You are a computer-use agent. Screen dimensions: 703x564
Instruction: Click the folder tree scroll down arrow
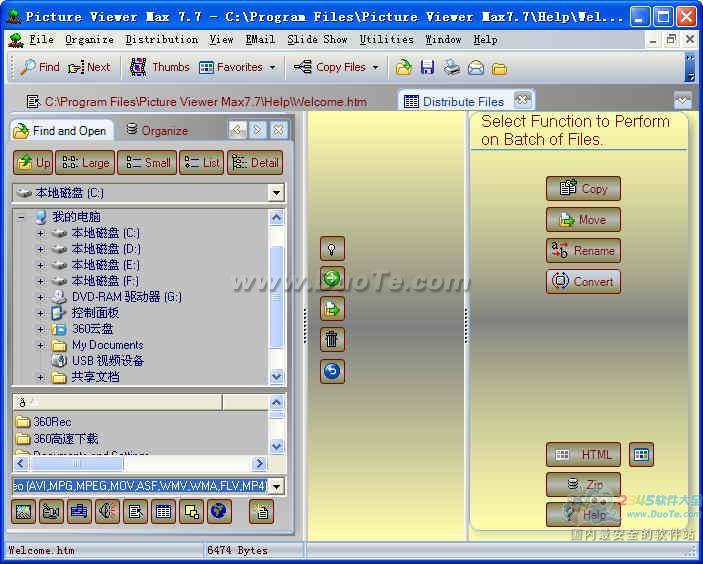[x=277, y=377]
